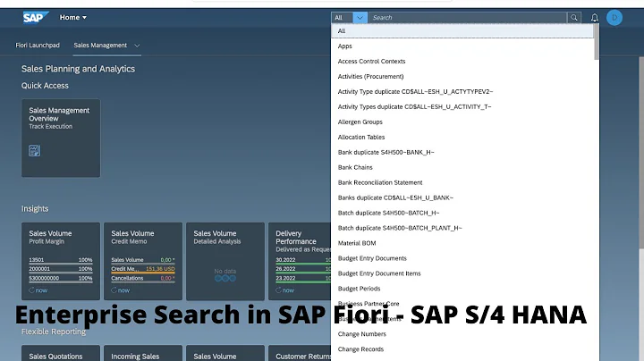Open Sales Volume Detailed Analysis tile
Viewport: 644px width, 361px height.
coord(225,261)
